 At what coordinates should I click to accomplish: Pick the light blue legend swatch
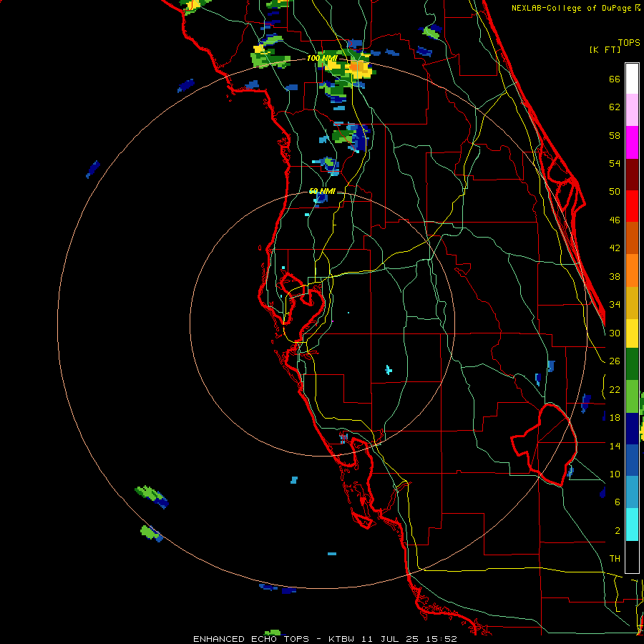pos(632,493)
